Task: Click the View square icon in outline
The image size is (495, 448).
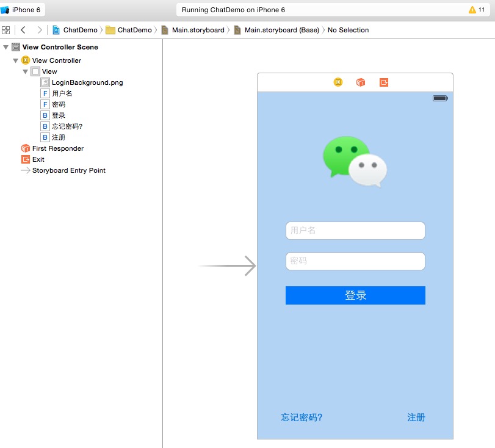Action: point(35,71)
